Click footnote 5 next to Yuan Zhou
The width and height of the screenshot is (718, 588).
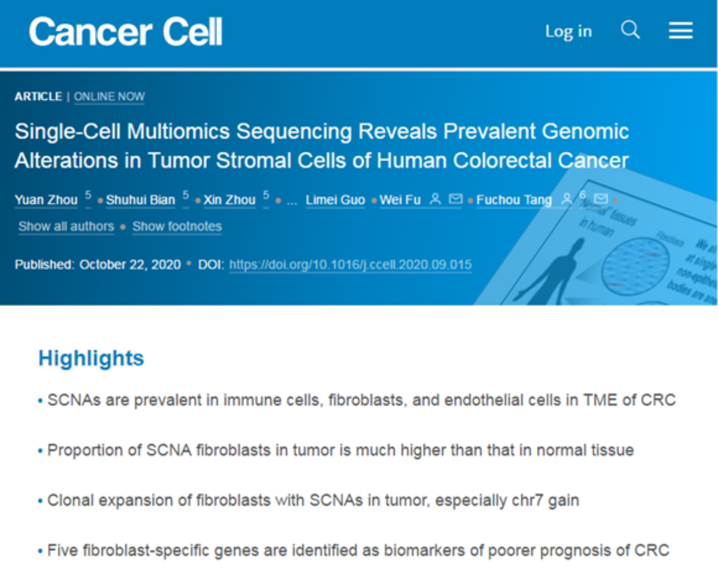pos(88,195)
